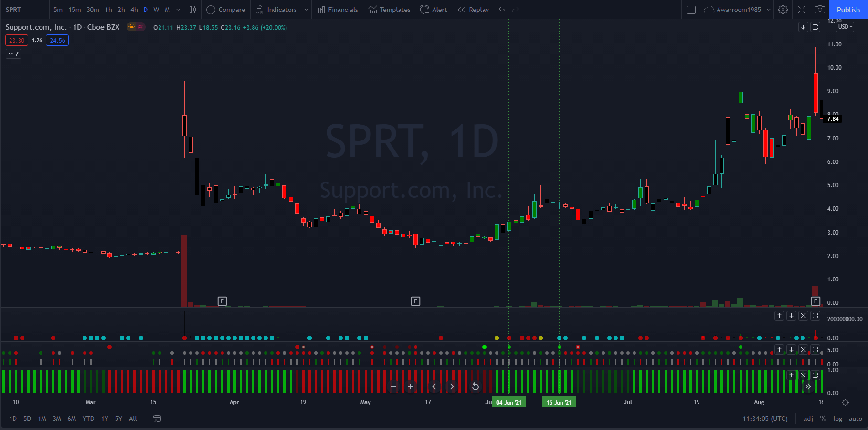868x430 pixels.
Task: Select the 5m timeframe
Action: click(58, 10)
